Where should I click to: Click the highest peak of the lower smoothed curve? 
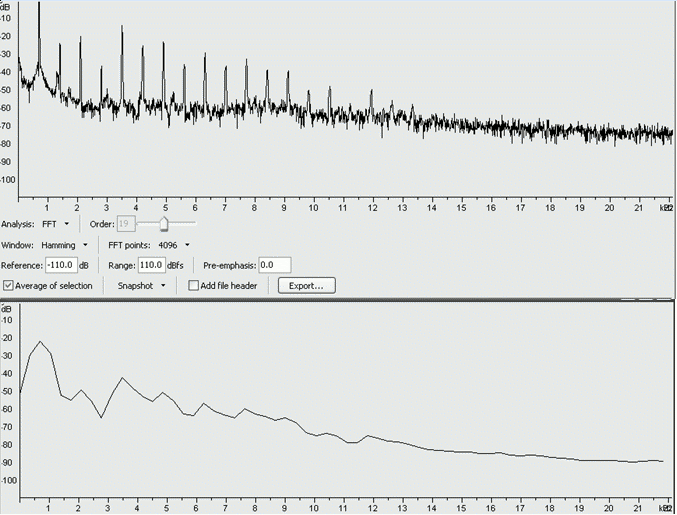(x=40, y=342)
